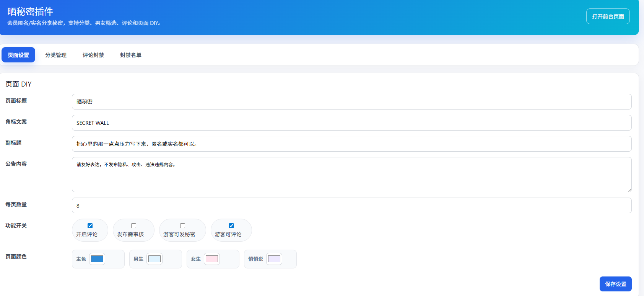The image size is (644, 296).
Task: Uncheck the 开启评论 checkbox
Action: point(90,226)
